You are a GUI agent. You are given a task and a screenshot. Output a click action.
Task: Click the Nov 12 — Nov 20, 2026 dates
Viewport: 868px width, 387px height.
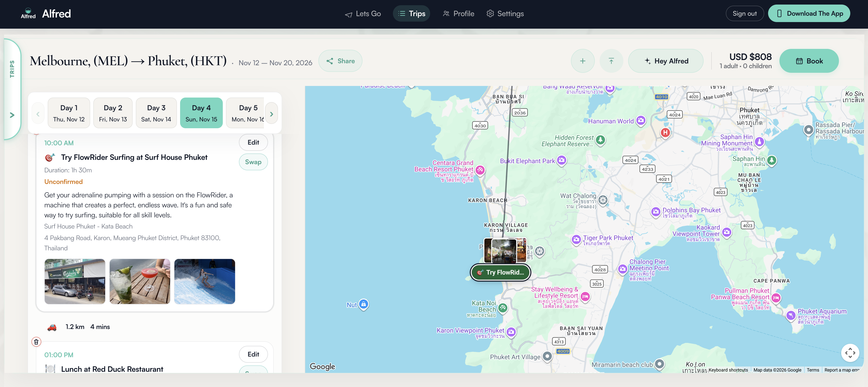(275, 63)
